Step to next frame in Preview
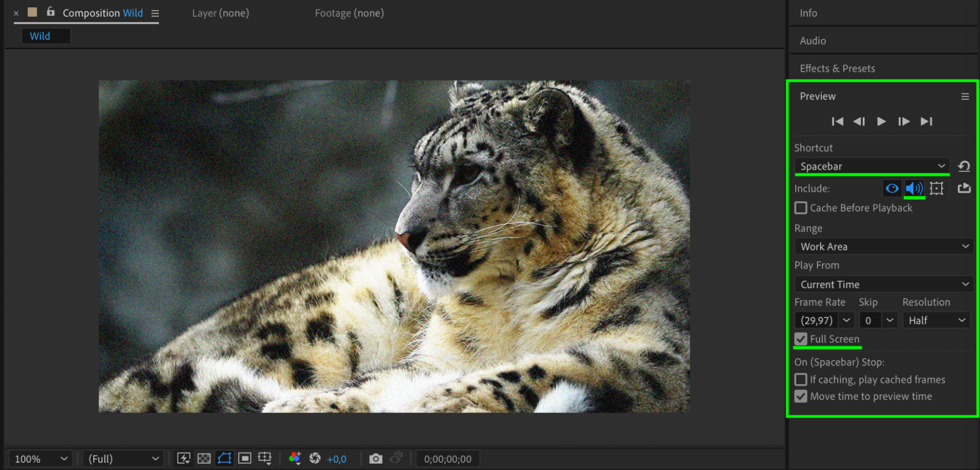Image resolution: width=980 pixels, height=470 pixels. (x=904, y=122)
